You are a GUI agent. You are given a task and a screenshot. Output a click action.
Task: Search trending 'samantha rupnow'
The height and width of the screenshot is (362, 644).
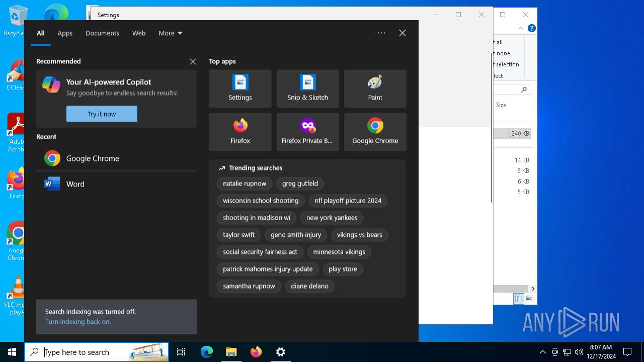pyautogui.click(x=249, y=286)
